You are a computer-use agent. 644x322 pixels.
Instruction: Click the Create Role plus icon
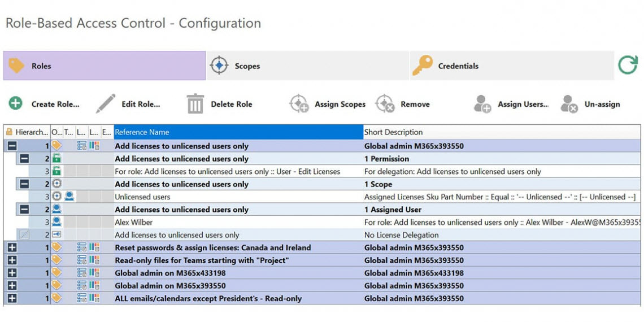(x=16, y=103)
